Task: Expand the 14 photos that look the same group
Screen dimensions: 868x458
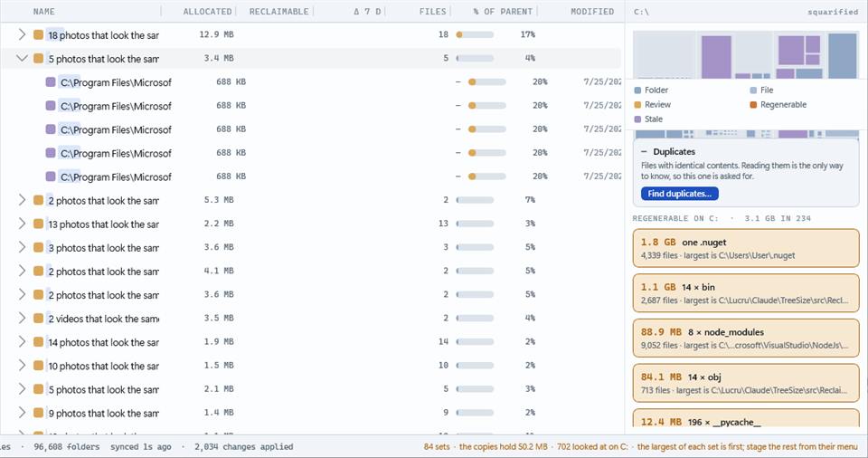Action: [x=22, y=341]
